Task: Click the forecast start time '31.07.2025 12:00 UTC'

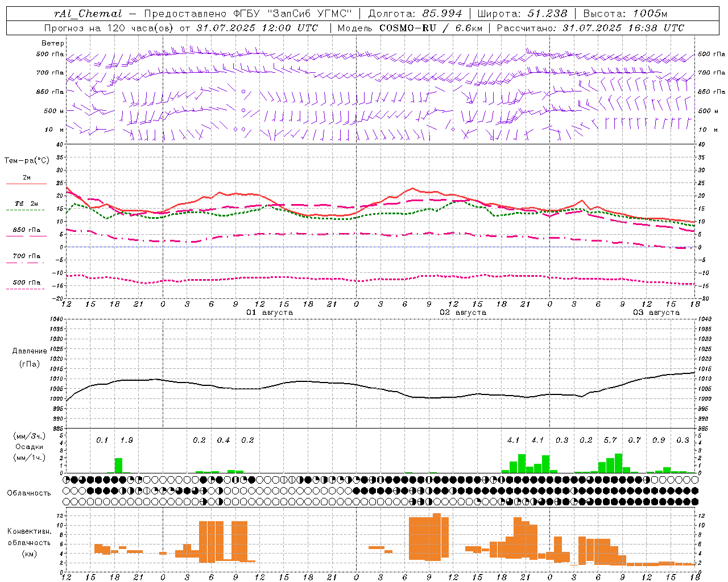Action: 257,28
